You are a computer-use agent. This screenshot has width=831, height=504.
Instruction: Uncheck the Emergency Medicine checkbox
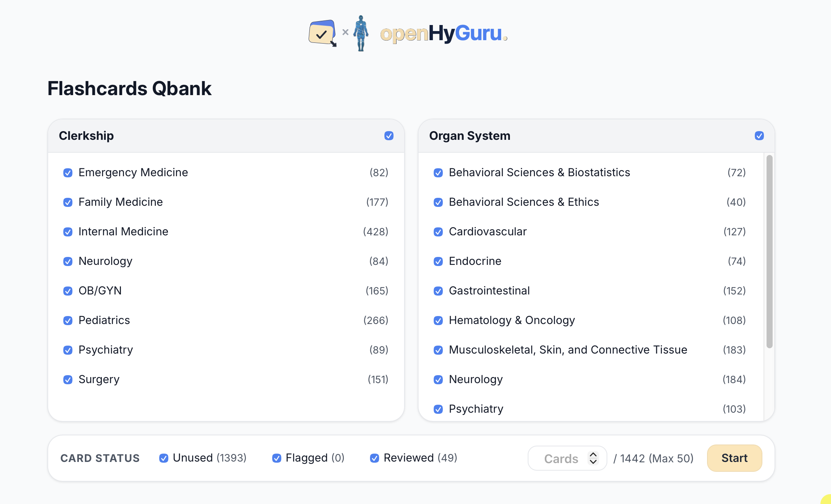click(x=68, y=173)
